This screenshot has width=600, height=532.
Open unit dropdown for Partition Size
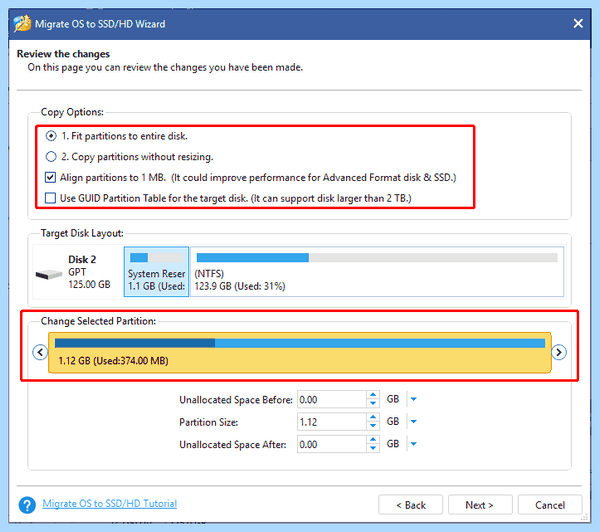pyautogui.click(x=414, y=421)
